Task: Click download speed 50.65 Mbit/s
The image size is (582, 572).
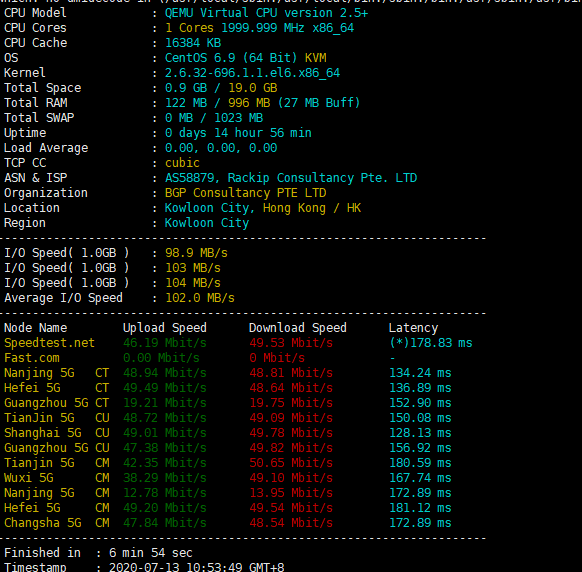Action: pyautogui.click(x=291, y=463)
